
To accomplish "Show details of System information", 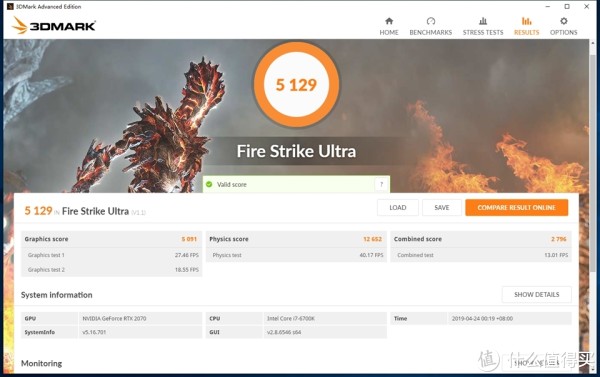I will click(x=536, y=294).
